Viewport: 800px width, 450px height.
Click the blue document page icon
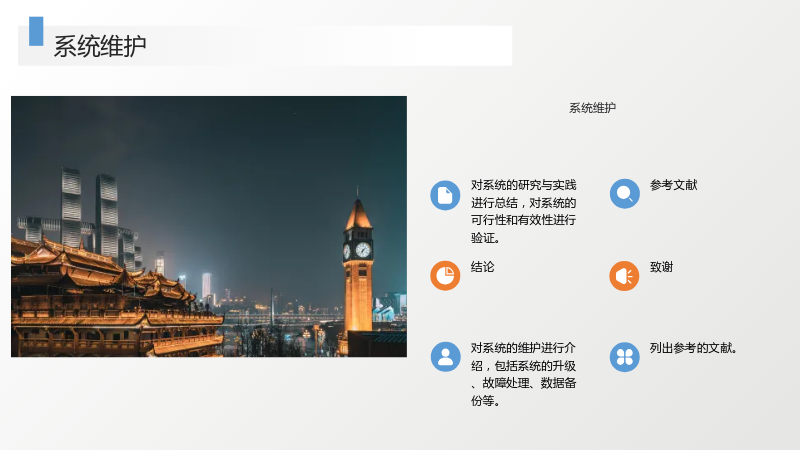[x=445, y=195]
